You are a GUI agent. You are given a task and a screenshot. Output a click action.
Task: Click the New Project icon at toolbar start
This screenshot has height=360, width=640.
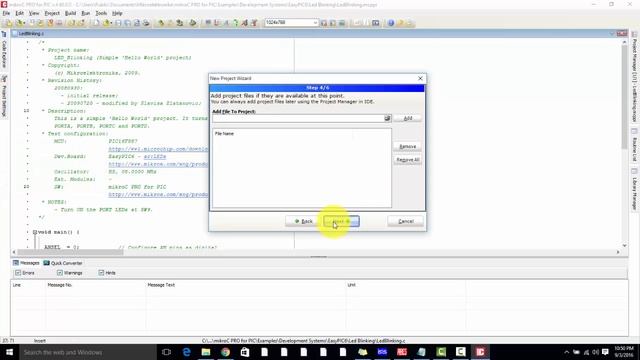[8, 23]
